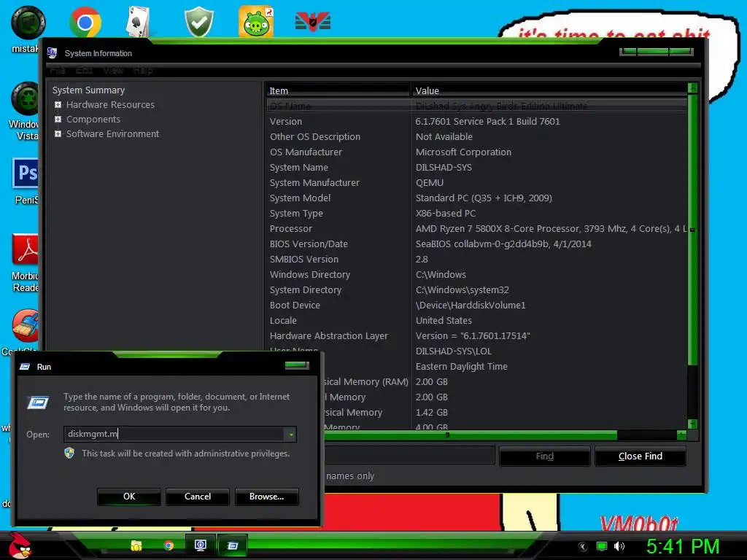This screenshot has height=560, width=747.
Task: Click the vertical scrollbar in the details list
Action: (693, 230)
